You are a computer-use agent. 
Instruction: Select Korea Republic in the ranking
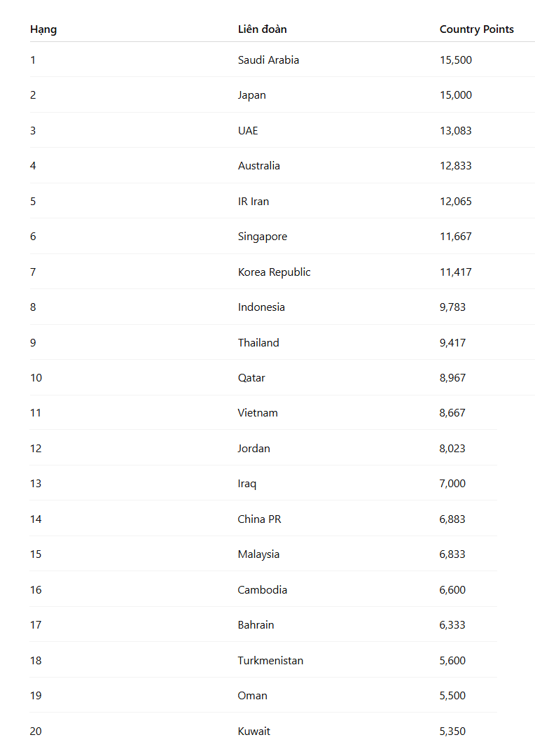[274, 272]
